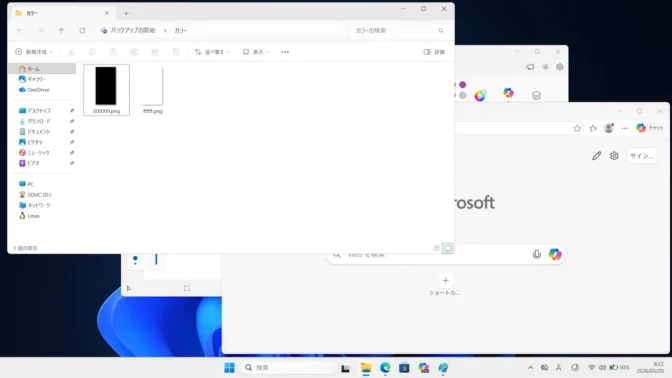Refresh the カラー folder view
This screenshot has width=672, height=378.
[x=82, y=30]
